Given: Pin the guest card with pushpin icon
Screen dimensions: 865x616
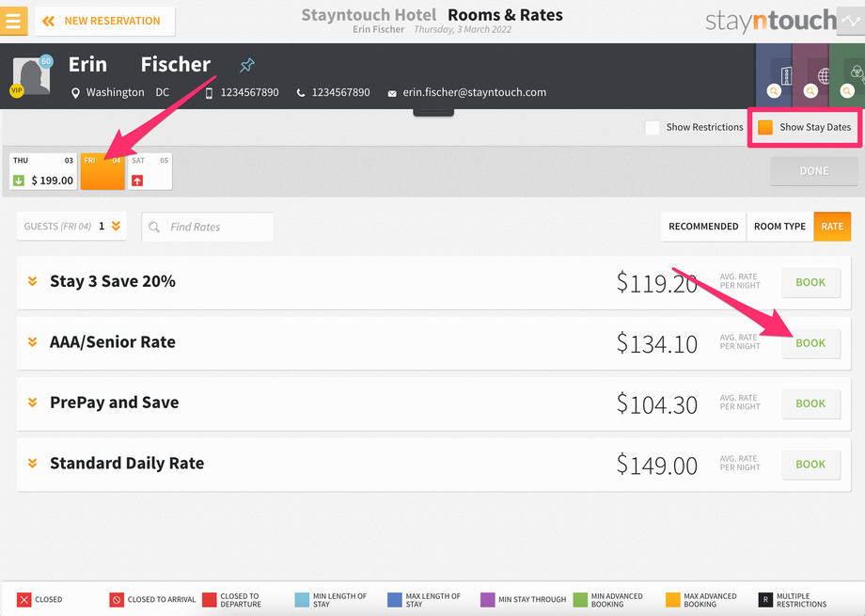Looking at the screenshot, I should tap(246, 65).
